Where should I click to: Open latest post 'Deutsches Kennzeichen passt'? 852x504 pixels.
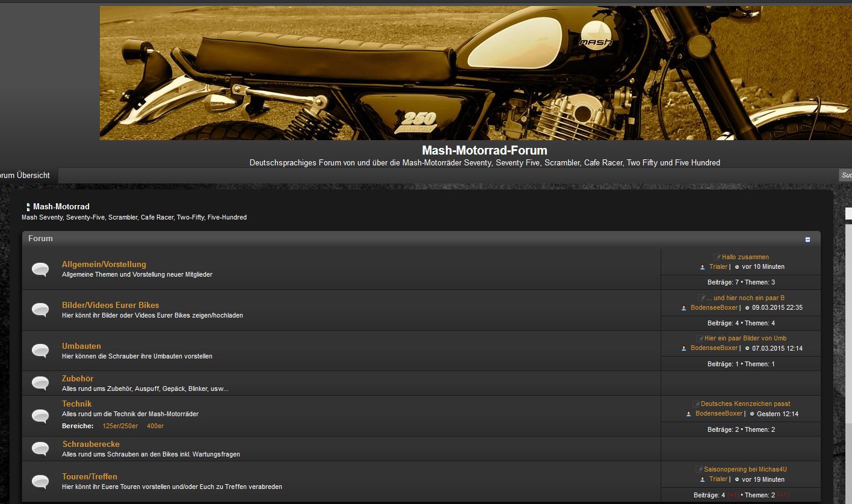745,404
